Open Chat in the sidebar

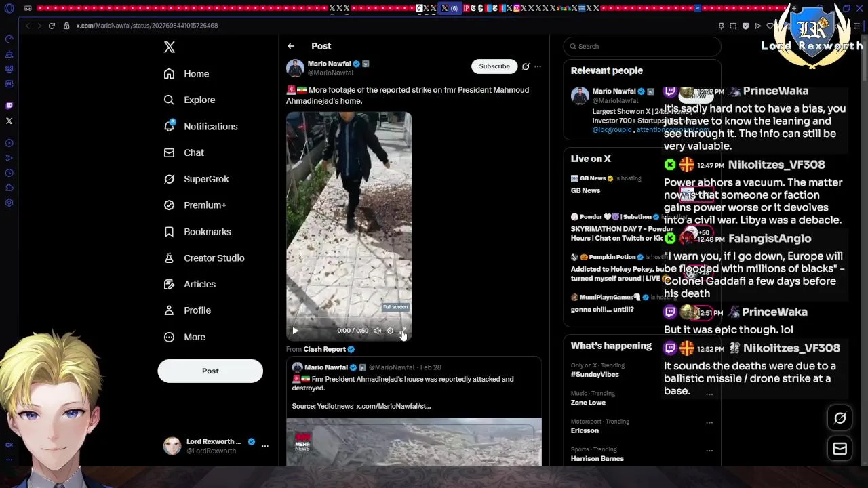(184, 152)
